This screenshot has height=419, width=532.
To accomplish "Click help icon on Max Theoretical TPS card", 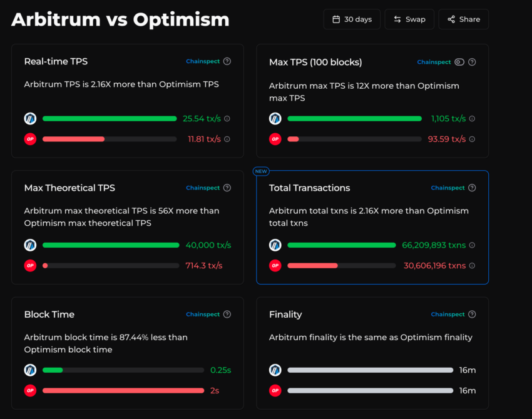I will [x=227, y=188].
